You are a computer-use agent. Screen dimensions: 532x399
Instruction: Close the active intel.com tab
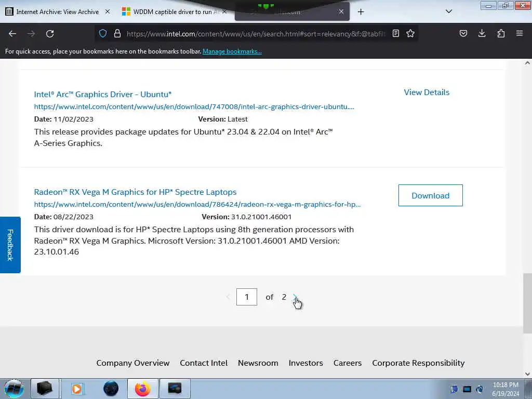tap(341, 11)
